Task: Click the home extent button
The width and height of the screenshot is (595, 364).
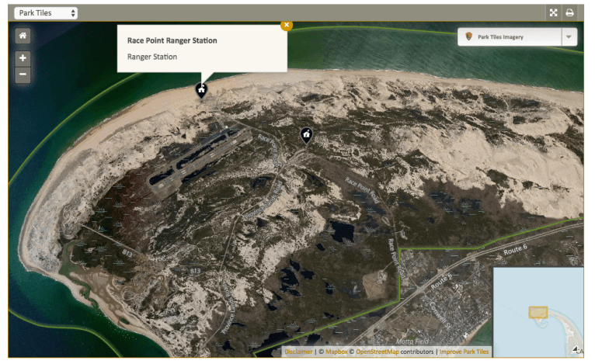Action: click(23, 36)
